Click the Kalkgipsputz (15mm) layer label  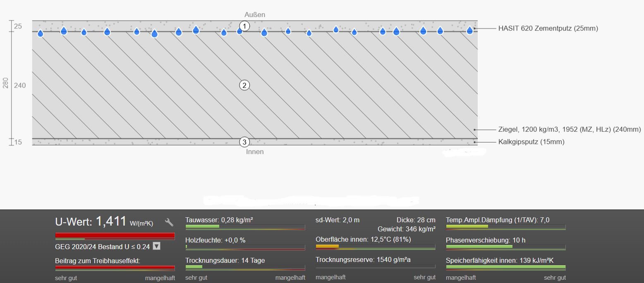pos(531,142)
